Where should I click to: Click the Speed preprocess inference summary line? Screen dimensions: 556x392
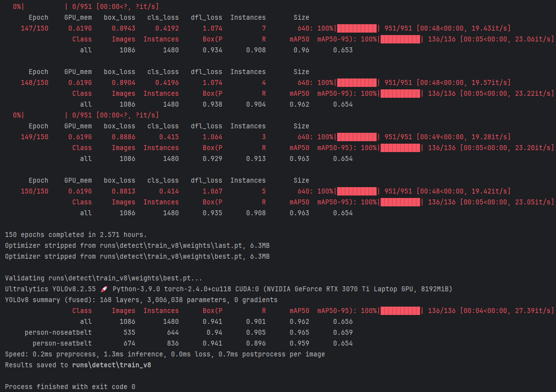click(x=165, y=354)
